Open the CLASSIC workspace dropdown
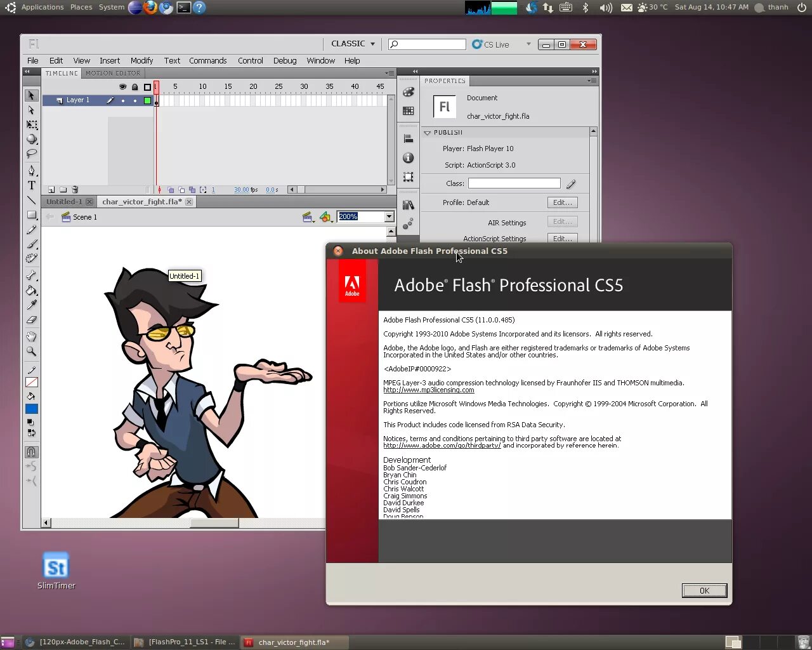Screen dimensions: 812x650 [353, 44]
